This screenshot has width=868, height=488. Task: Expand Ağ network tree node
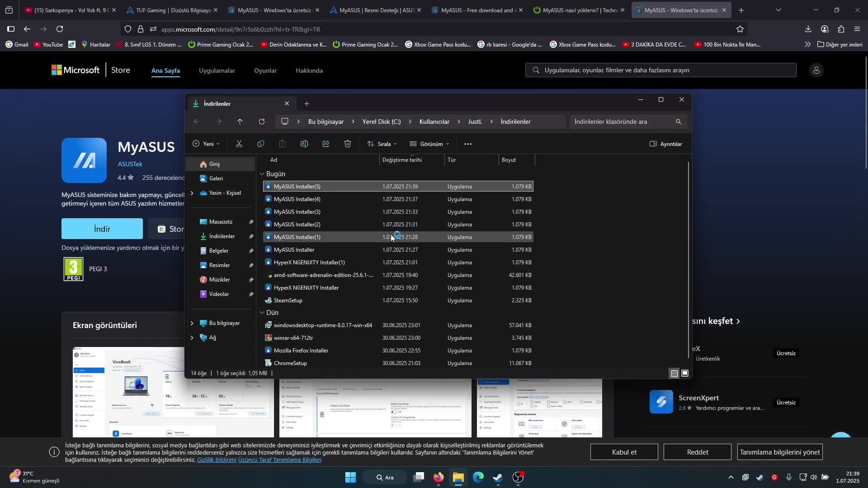tap(192, 338)
